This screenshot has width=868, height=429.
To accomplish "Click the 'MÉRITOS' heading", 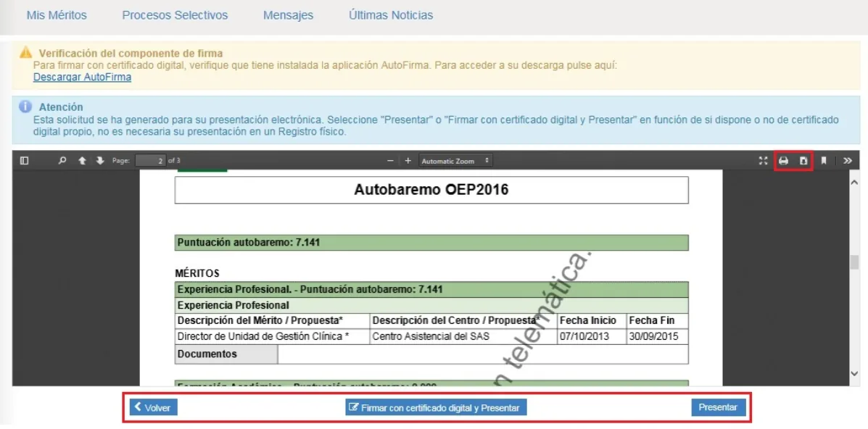I will pos(198,273).
